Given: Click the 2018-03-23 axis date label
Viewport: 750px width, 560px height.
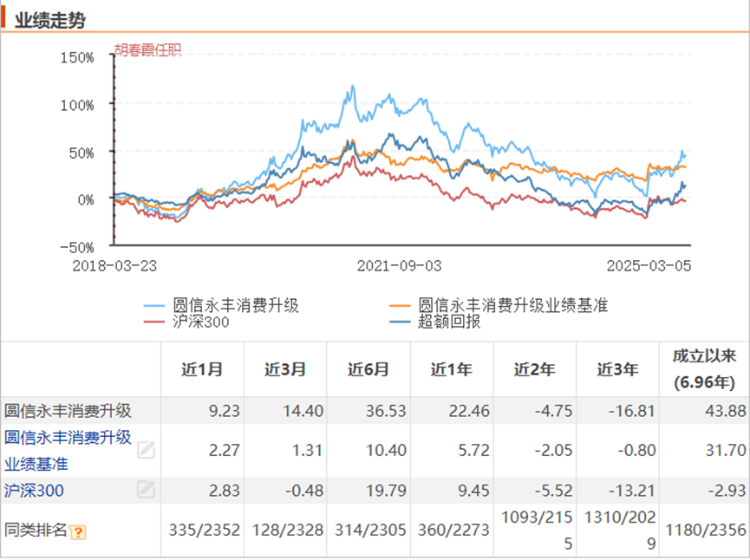Looking at the screenshot, I should (114, 266).
